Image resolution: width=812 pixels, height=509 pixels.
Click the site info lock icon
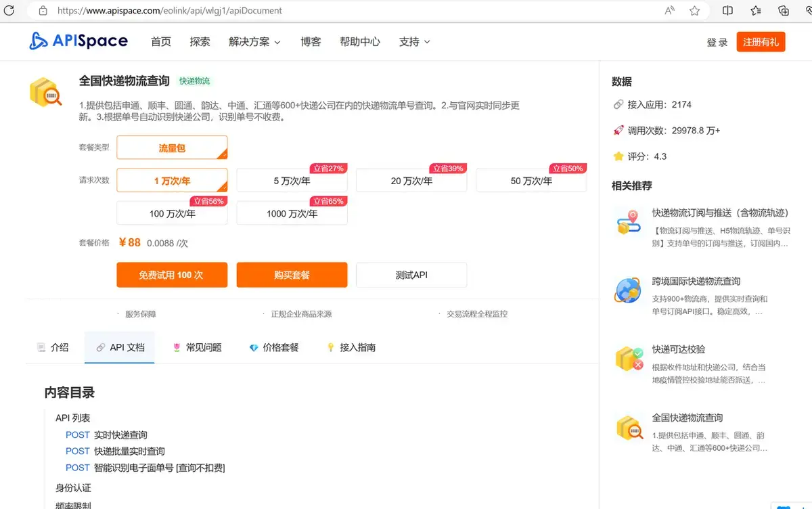[x=43, y=11]
